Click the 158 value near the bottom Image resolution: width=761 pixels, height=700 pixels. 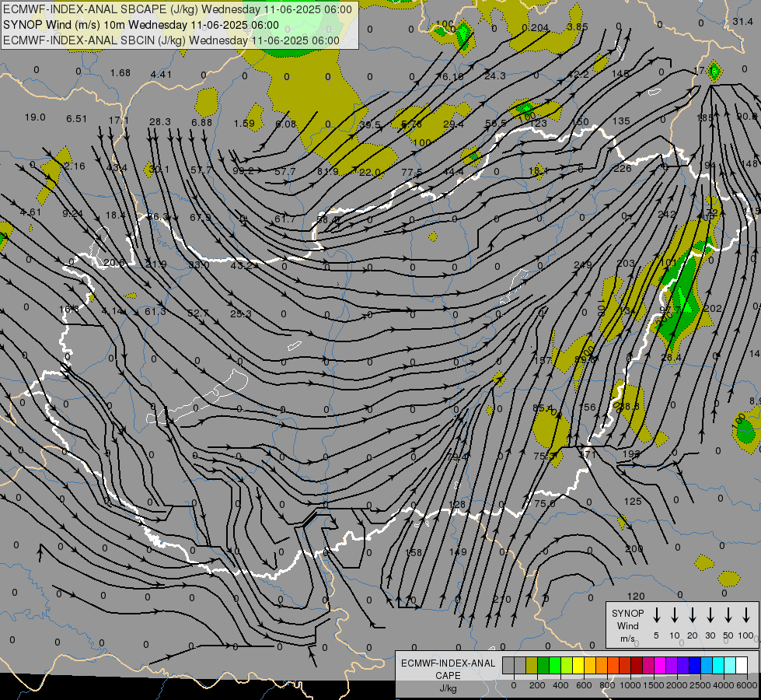click(x=414, y=552)
